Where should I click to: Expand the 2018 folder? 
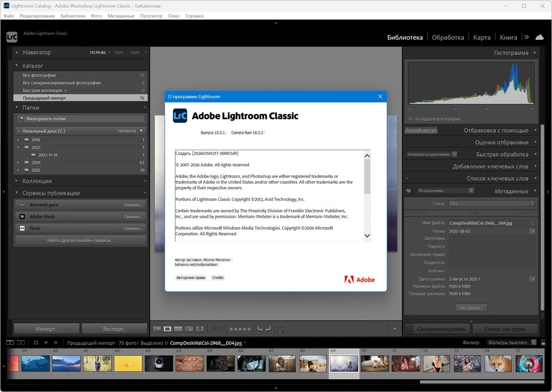(18, 140)
